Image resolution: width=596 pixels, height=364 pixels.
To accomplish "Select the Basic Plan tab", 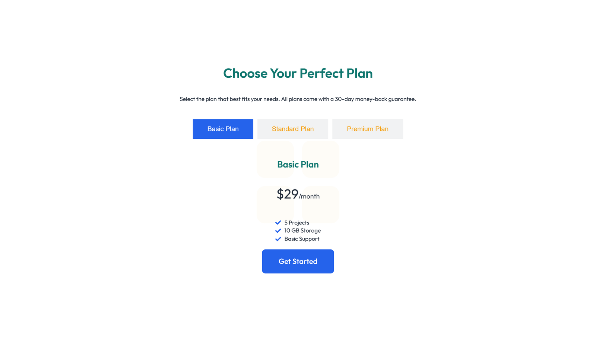I will [223, 129].
